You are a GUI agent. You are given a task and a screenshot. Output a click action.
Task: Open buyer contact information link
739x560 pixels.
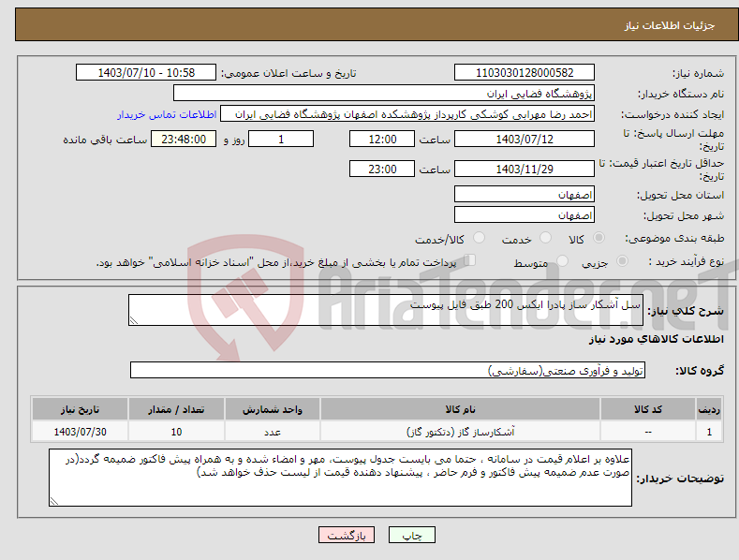point(167,114)
